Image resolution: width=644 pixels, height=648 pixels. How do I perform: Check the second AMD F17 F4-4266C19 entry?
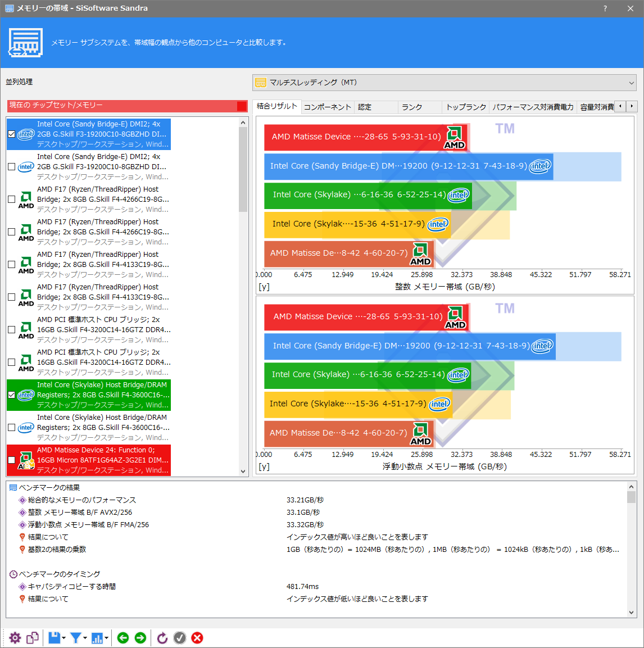pos(12,232)
